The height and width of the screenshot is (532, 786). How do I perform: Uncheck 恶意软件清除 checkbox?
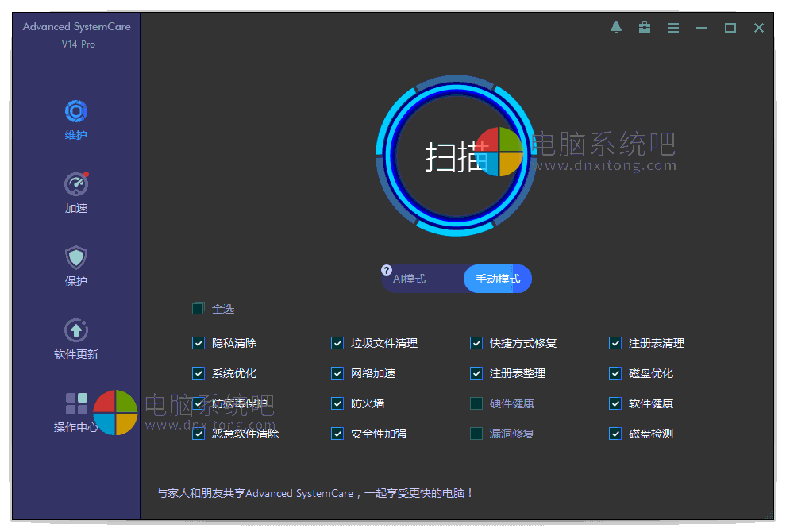coord(198,434)
